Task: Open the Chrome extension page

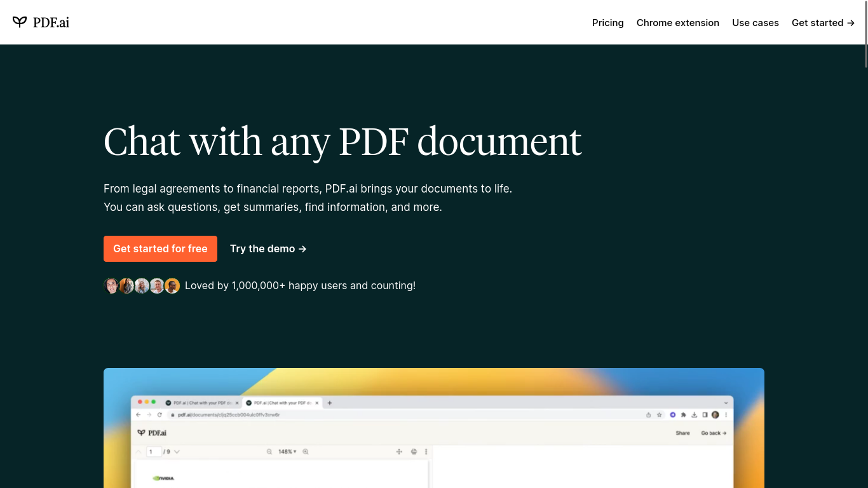Action: [x=677, y=23]
